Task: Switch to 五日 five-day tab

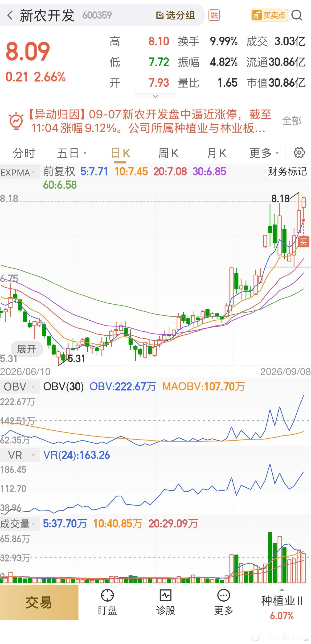Action: pos(71,153)
